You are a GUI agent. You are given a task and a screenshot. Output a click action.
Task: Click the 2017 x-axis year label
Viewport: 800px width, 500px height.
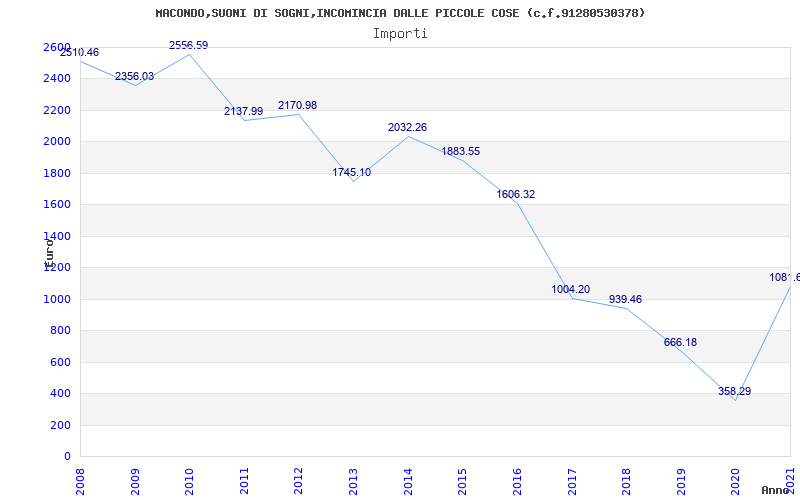pyautogui.click(x=571, y=482)
